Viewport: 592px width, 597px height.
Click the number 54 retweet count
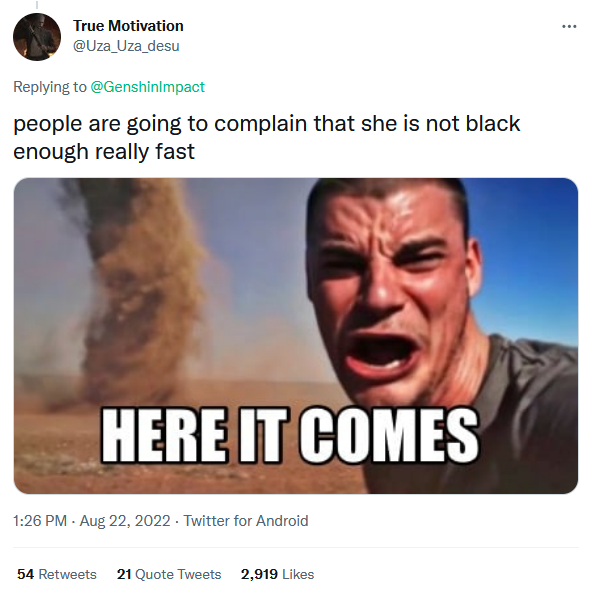(26, 574)
